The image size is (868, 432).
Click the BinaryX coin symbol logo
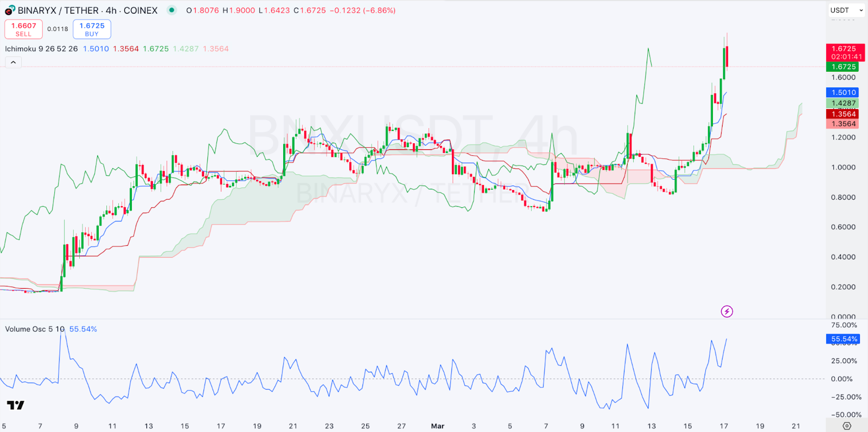click(x=10, y=10)
